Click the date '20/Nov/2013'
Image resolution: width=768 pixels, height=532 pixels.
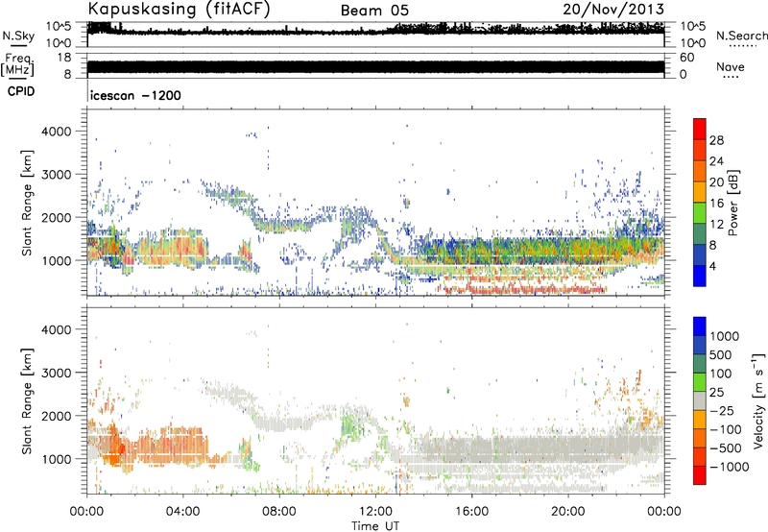pyautogui.click(x=613, y=9)
